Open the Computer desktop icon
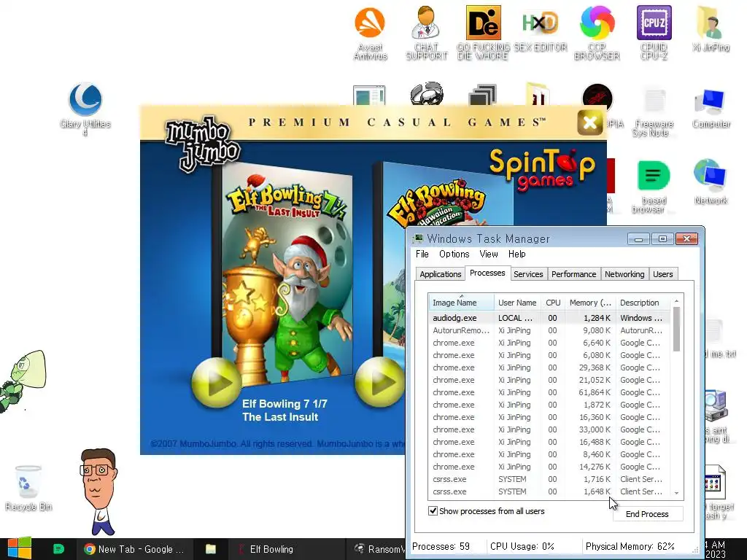747x560 pixels. tap(711, 108)
